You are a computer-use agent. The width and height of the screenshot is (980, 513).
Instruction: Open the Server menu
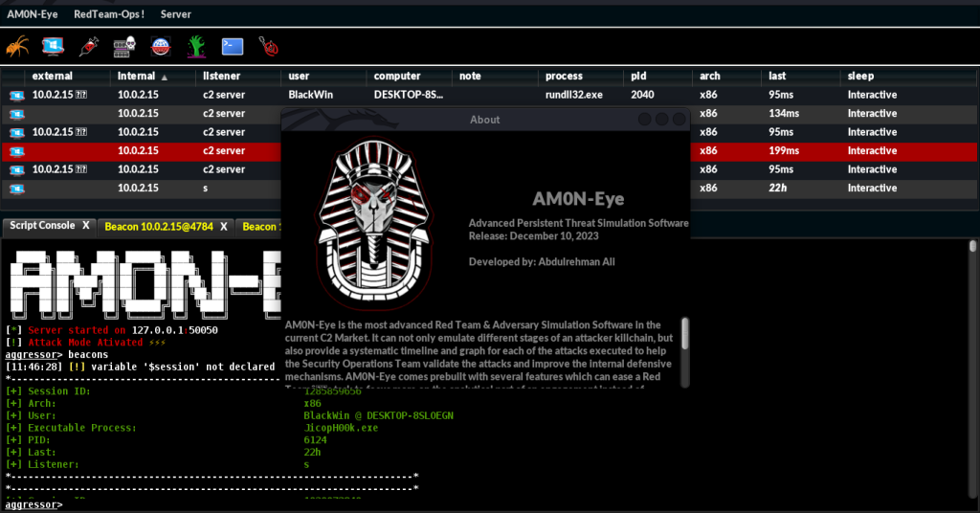pyautogui.click(x=176, y=14)
